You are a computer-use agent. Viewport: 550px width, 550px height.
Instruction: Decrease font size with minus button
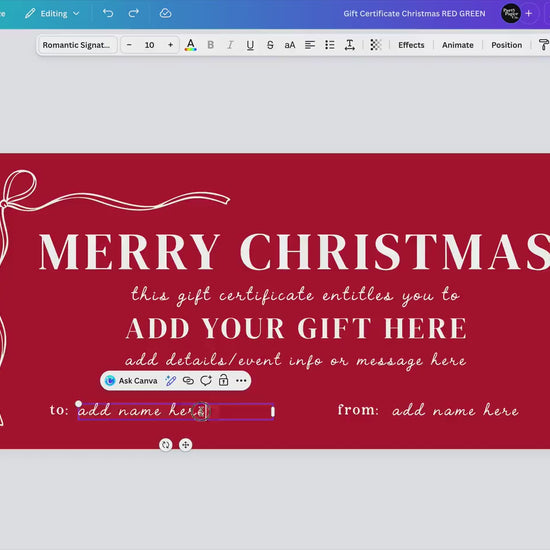pos(129,45)
